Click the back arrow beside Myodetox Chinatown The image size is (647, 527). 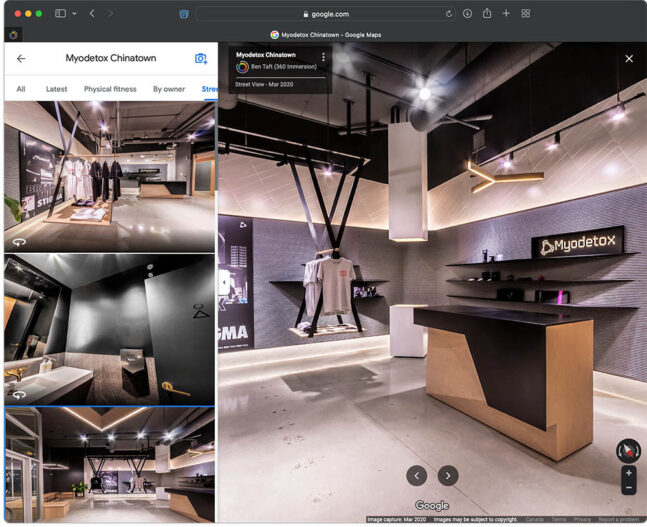21,59
